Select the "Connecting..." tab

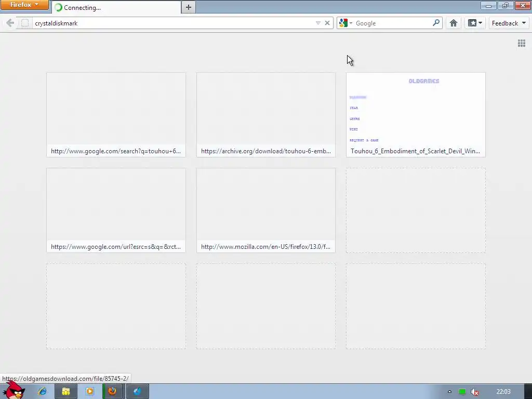point(116,7)
